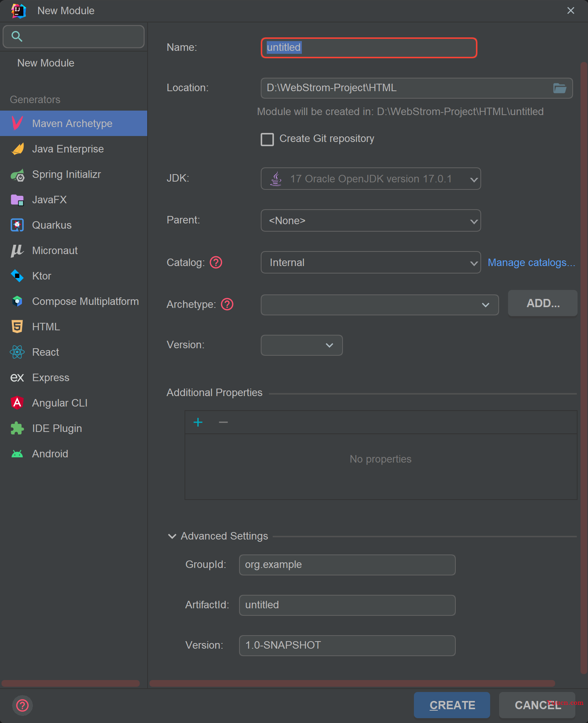Screen dimensions: 588x723
Task: Open the archetype Version dropdown
Action: click(301, 345)
